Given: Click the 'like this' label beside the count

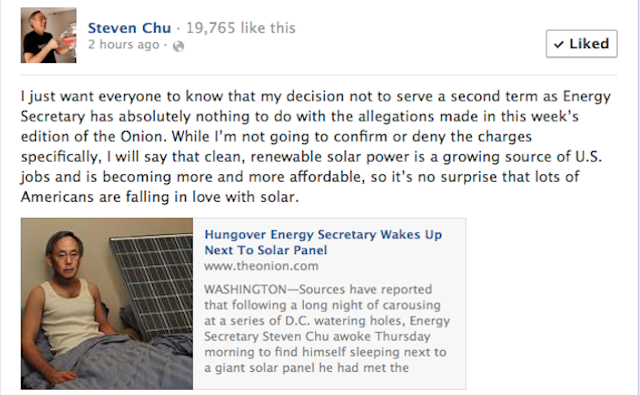Looking at the screenshot, I should click(268, 28).
